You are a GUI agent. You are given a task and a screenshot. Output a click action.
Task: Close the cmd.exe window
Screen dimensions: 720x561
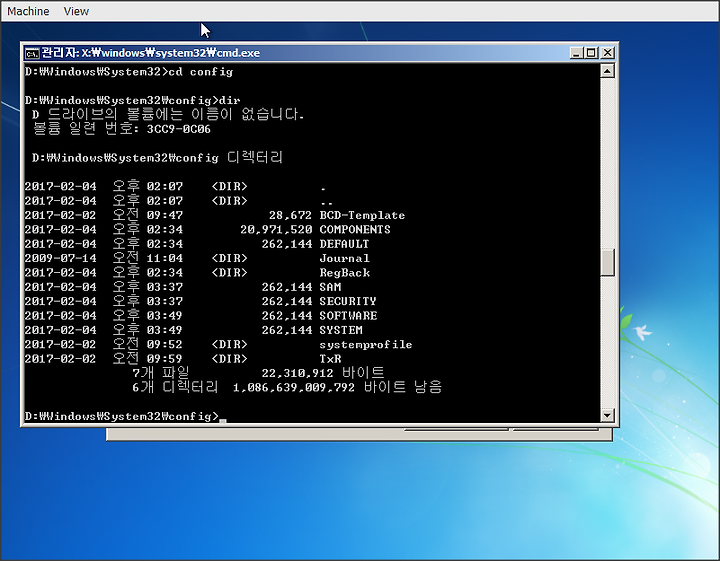(608, 53)
